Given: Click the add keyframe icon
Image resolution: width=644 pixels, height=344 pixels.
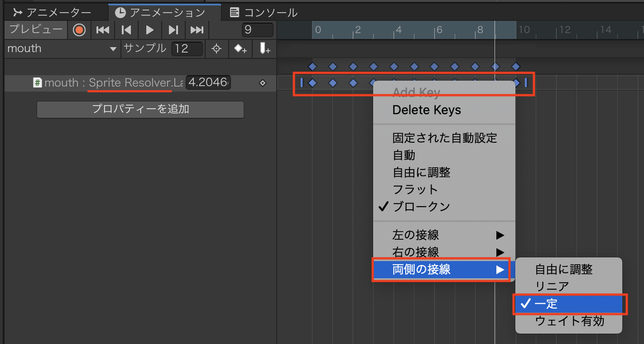Looking at the screenshot, I should pyautogui.click(x=240, y=49).
